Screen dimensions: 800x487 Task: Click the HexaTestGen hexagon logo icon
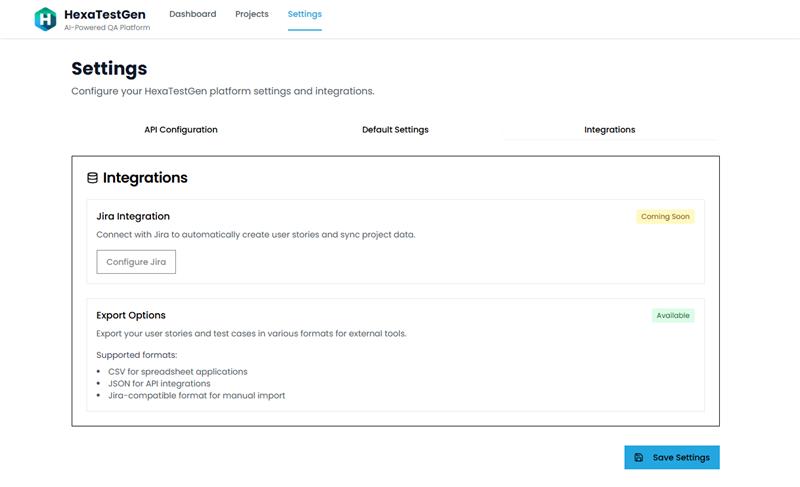pos(45,19)
